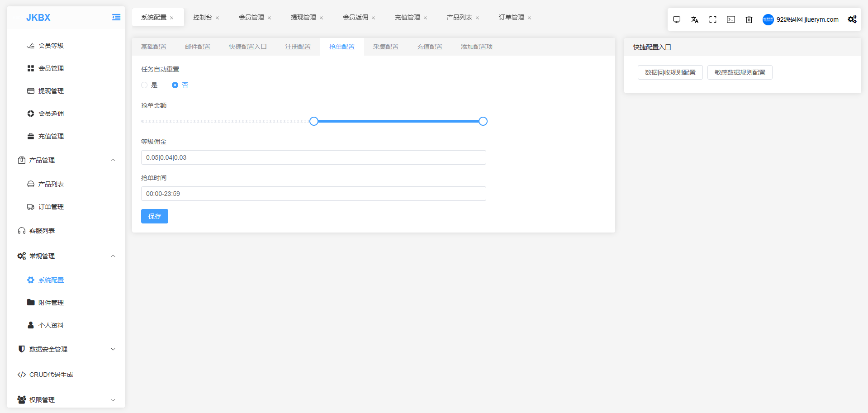Image resolution: width=868 pixels, height=413 pixels.
Task: Open 订单管理 page tab
Action: (x=512, y=17)
